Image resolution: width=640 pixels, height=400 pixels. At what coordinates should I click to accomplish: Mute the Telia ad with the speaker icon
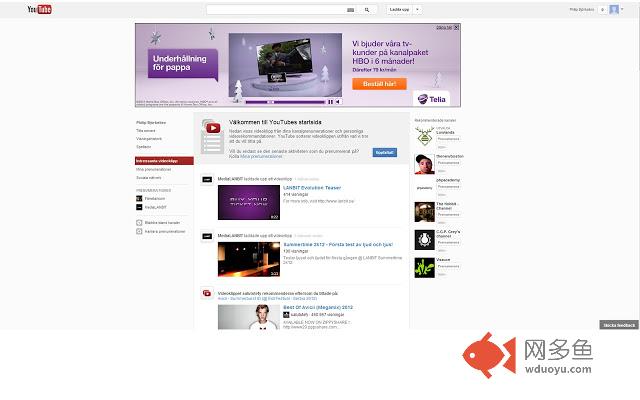(x=338, y=102)
